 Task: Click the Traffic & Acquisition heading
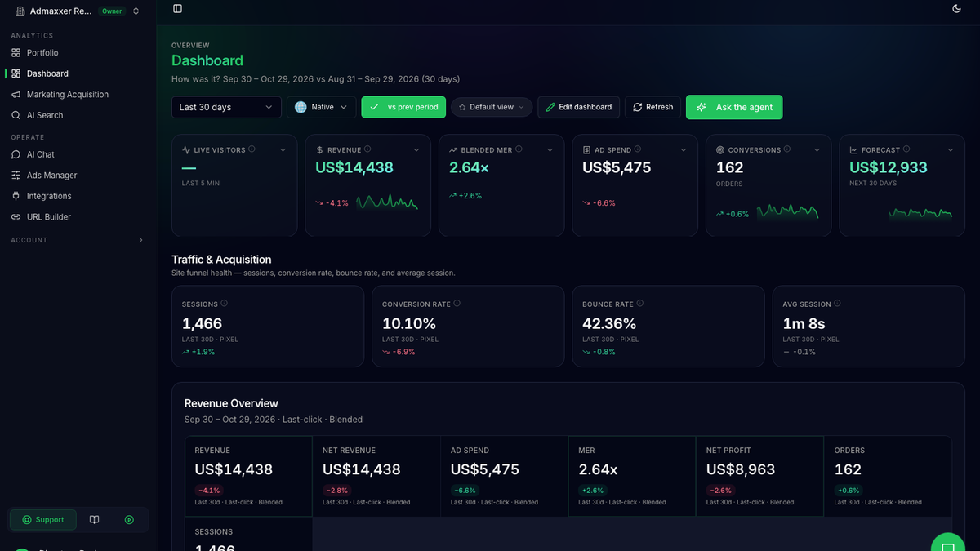pos(221,260)
